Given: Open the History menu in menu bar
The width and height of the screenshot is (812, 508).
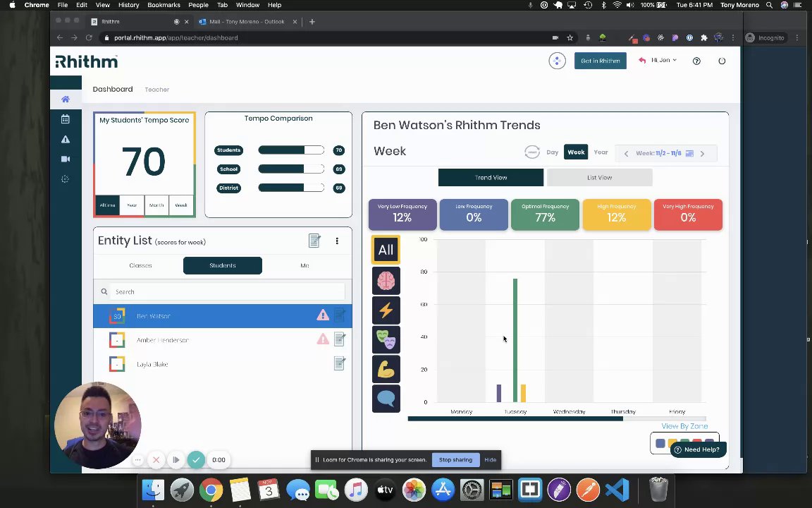Looking at the screenshot, I should [128, 5].
